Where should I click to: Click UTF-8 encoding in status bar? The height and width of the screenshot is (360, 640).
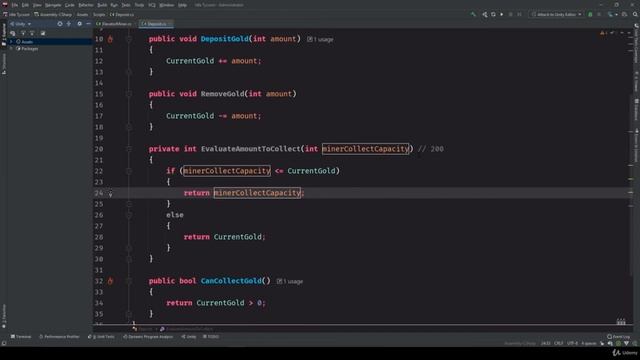click(x=572, y=344)
